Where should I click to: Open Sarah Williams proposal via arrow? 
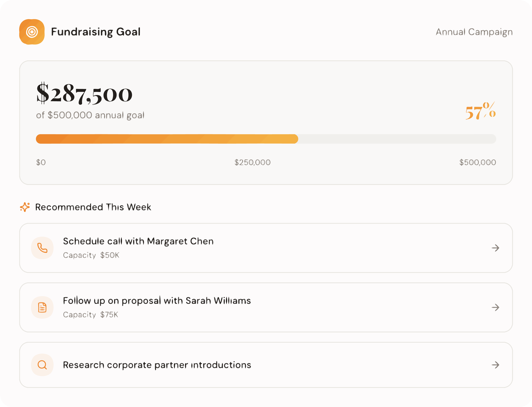[x=495, y=307]
